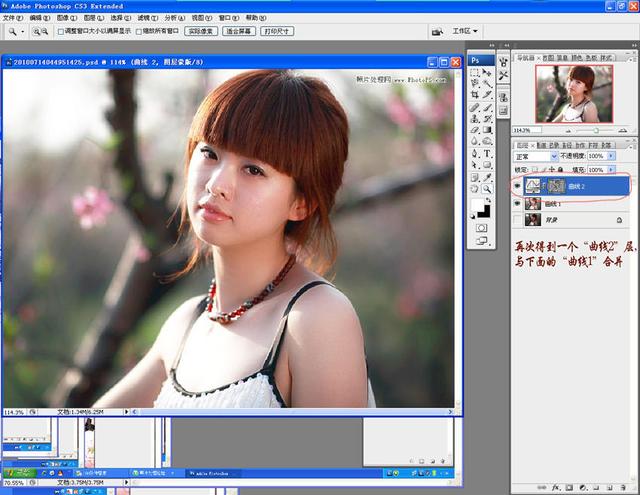
Task: Hide the 曲线 2 layer eye icon
Action: (518, 186)
